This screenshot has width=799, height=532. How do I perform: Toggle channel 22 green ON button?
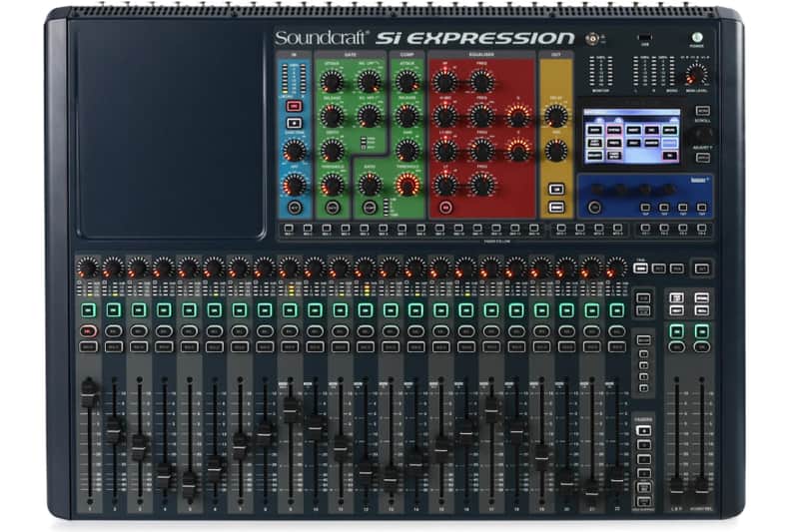click(617, 310)
